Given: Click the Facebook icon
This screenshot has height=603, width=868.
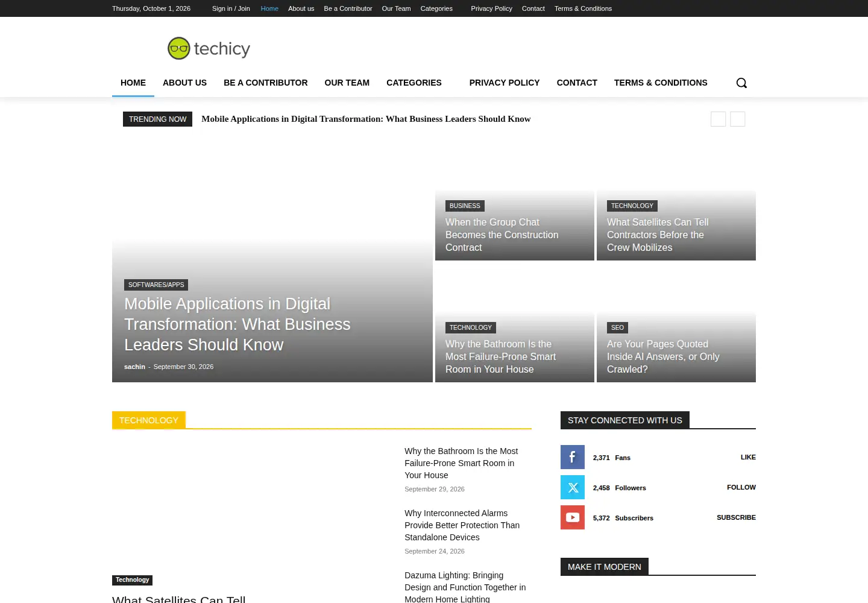Looking at the screenshot, I should click(x=573, y=457).
